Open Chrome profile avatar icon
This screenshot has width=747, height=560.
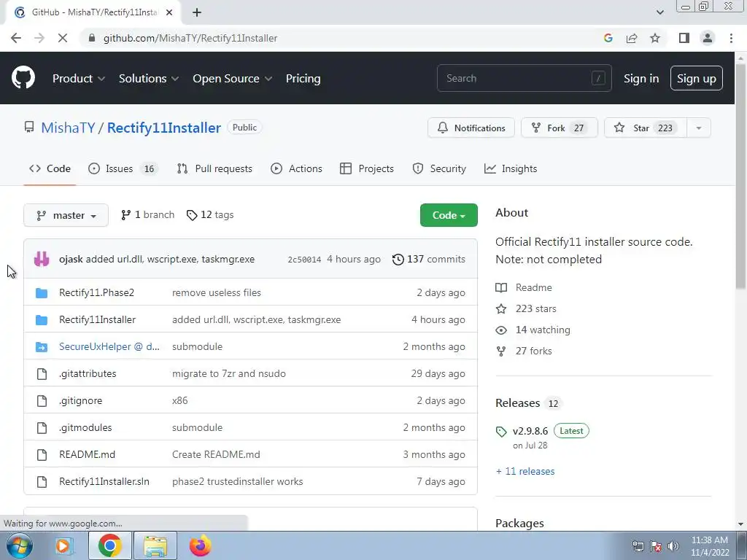click(x=708, y=38)
